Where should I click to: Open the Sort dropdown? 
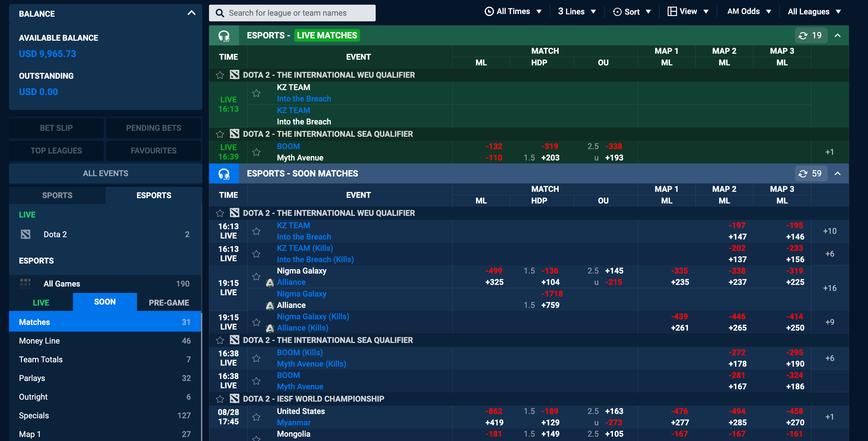pos(632,12)
